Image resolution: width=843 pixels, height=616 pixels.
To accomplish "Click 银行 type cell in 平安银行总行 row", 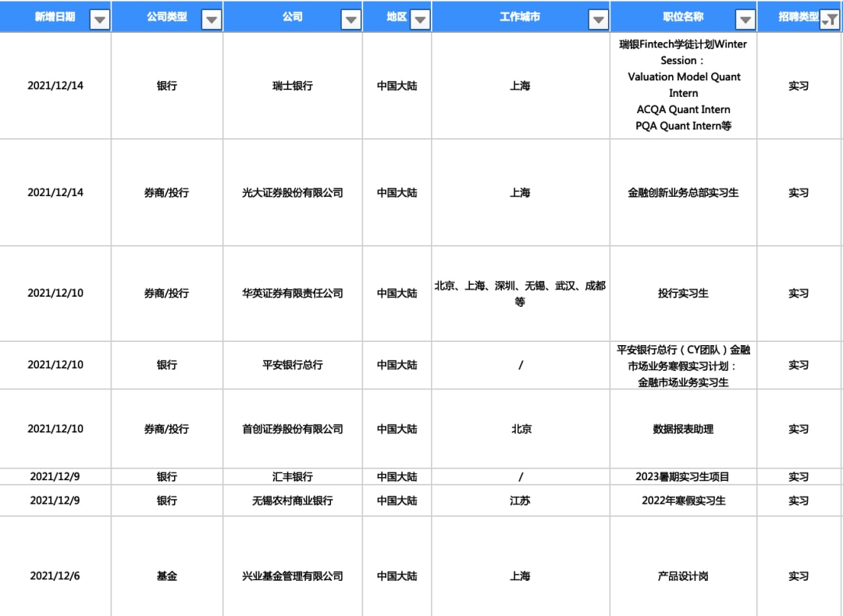I will tap(167, 365).
